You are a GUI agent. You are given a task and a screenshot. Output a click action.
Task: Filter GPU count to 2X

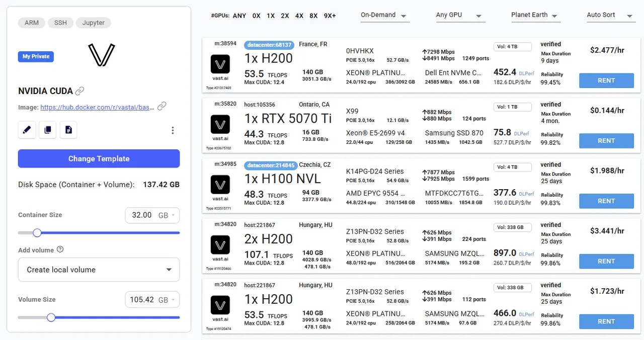(x=285, y=16)
